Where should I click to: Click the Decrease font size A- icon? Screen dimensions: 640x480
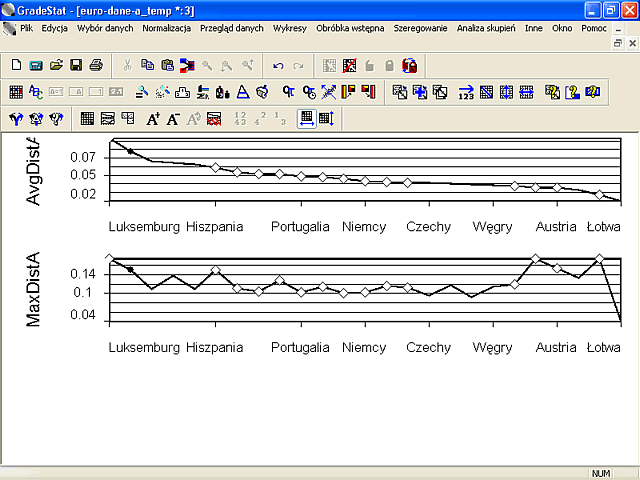pos(173,119)
